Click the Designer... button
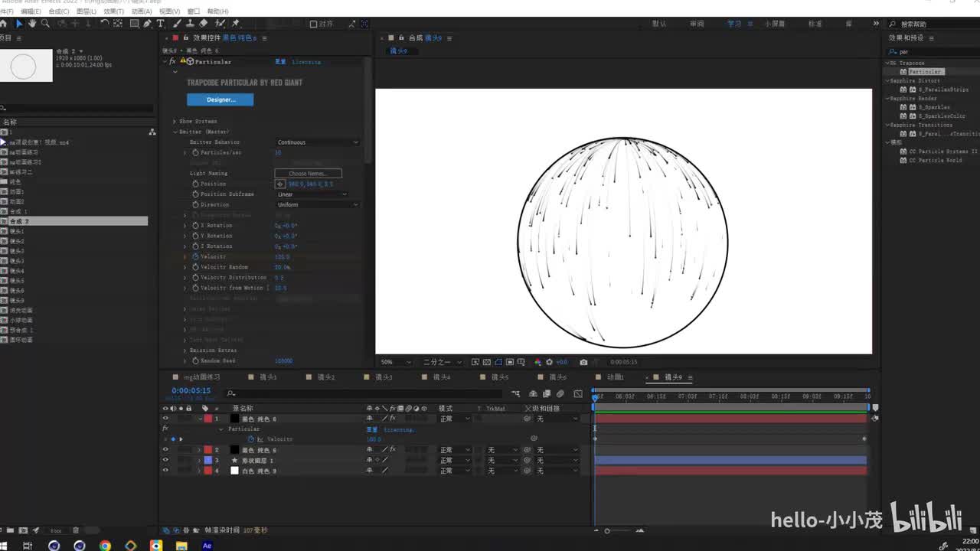The image size is (980, 551). point(220,99)
